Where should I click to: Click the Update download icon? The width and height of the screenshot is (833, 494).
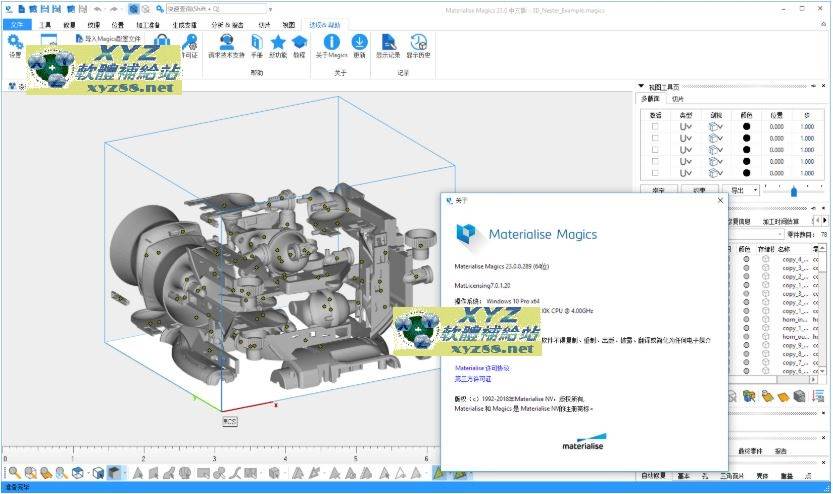click(359, 42)
